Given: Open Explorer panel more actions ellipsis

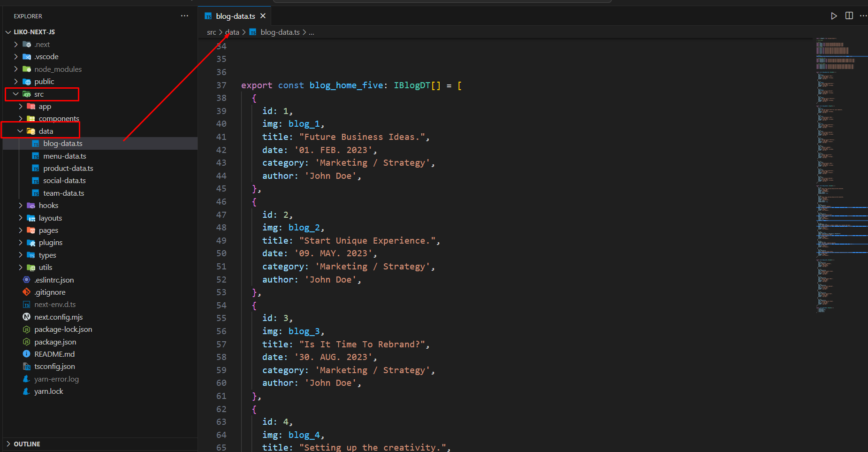Looking at the screenshot, I should point(184,16).
